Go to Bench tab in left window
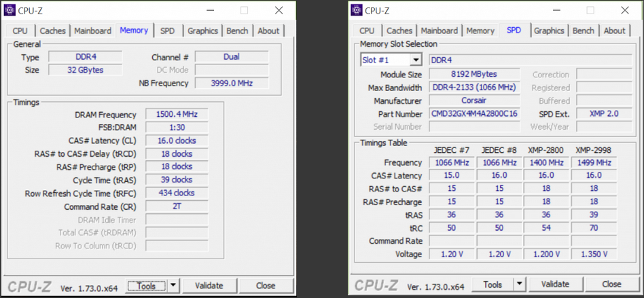Image resolution: width=644 pixels, height=298 pixels. tap(237, 31)
